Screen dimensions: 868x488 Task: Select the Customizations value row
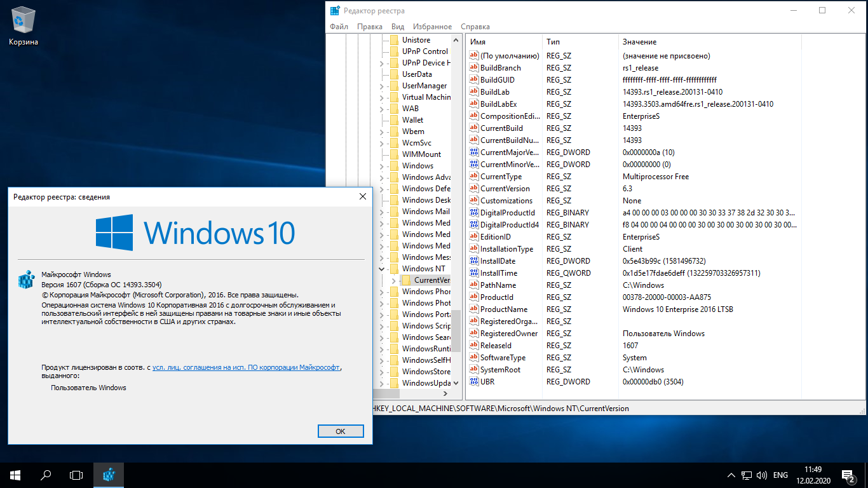pos(634,201)
